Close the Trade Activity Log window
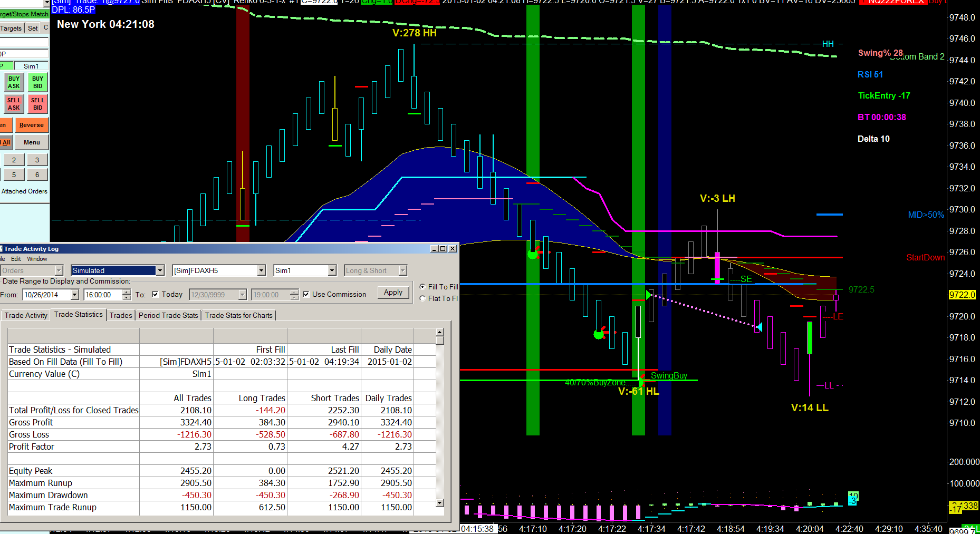Screen dimensions: 980x534 [453, 249]
